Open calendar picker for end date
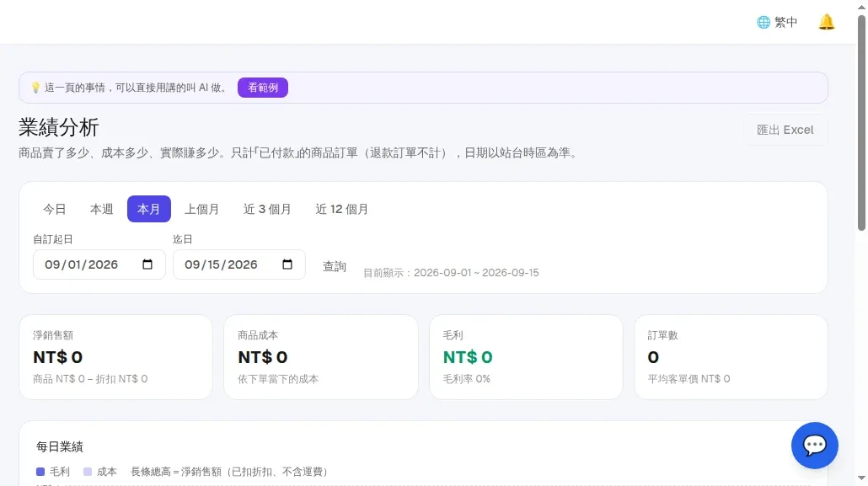 click(287, 264)
